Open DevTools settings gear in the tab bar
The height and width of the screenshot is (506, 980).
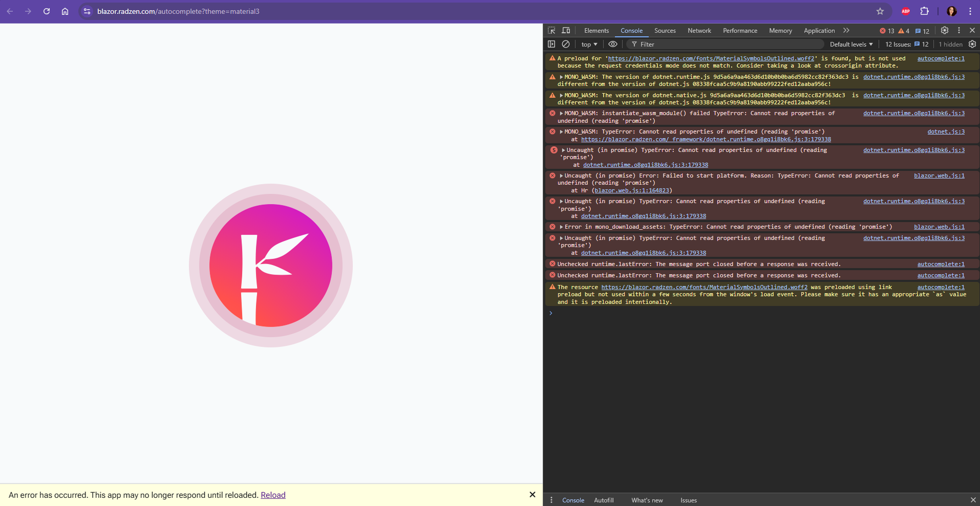[945, 31]
